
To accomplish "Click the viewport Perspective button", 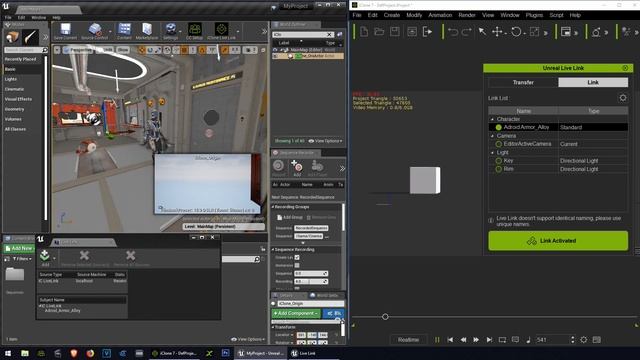I will pos(78,50).
